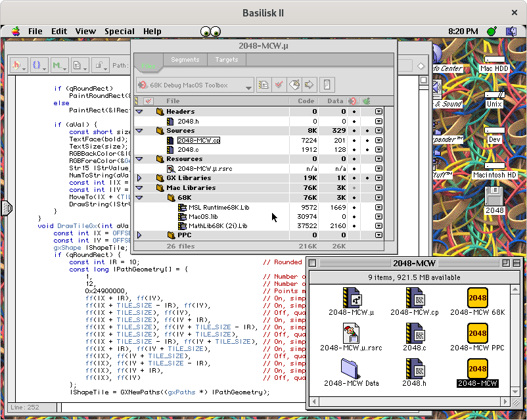Toggle target dot for MacOS.lib
This screenshot has width=527, height=420.
coord(354,216)
